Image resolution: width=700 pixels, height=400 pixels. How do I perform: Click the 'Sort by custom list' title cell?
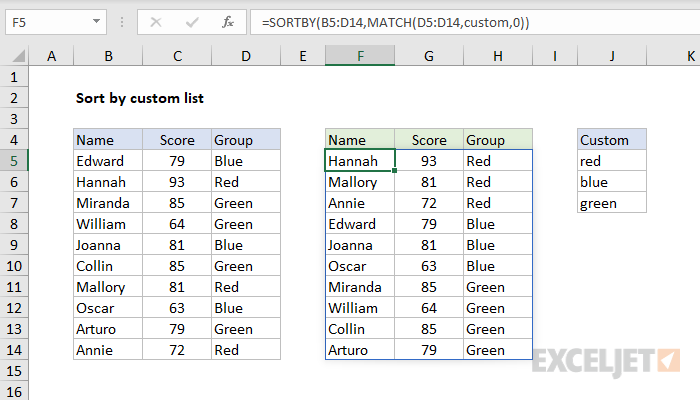140,98
